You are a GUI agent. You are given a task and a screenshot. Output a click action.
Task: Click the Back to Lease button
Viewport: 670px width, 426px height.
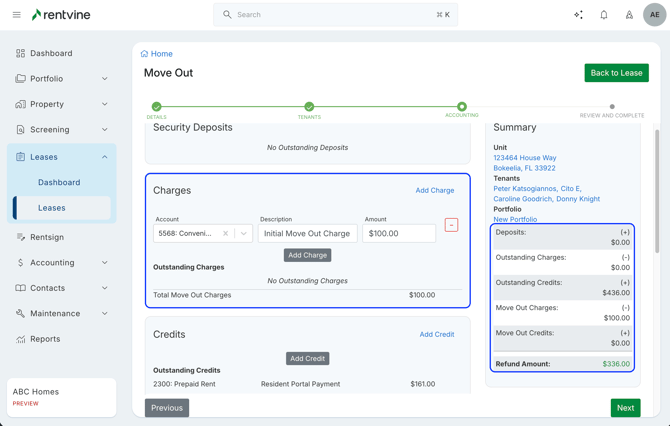click(616, 73)
